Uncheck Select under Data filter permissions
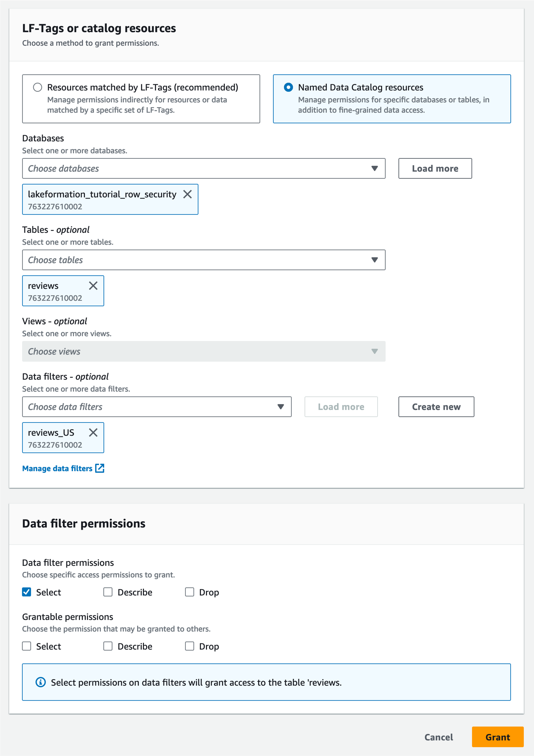 coord(27,592)
